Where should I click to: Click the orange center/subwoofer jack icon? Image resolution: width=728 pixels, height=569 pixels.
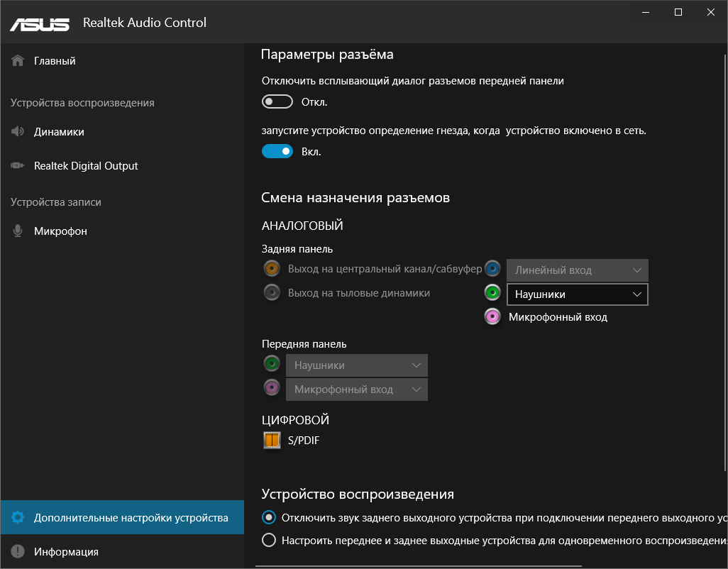(271, 269)
